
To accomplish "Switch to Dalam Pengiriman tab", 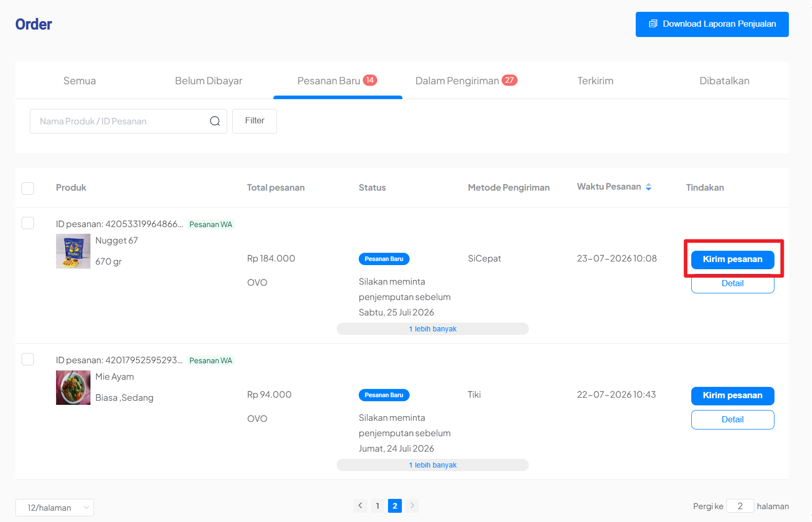I will pyautogui.click(x=466, y=81).
